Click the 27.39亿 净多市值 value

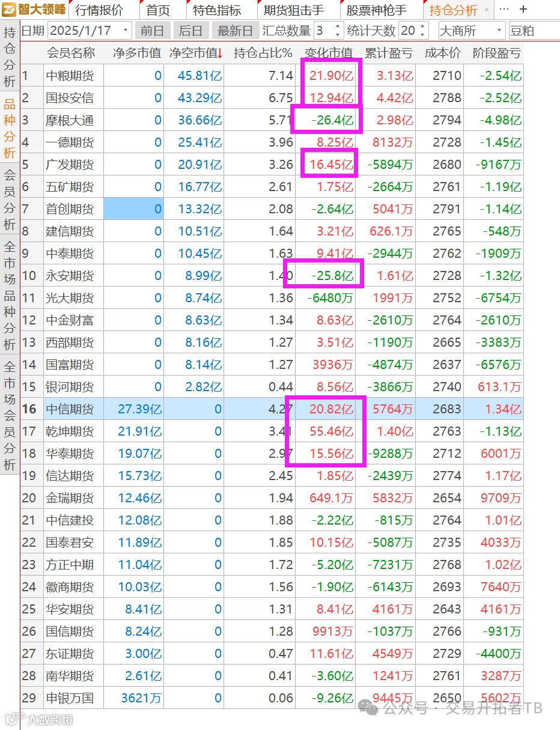point(139,409)
